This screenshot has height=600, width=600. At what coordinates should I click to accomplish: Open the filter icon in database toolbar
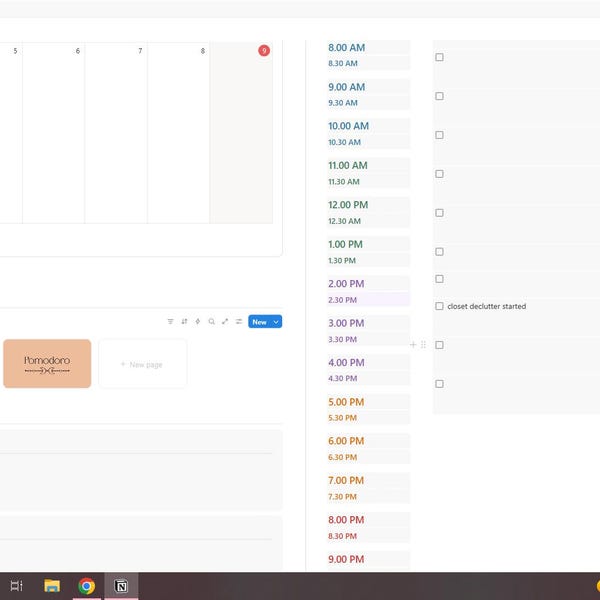pos(170,321)
